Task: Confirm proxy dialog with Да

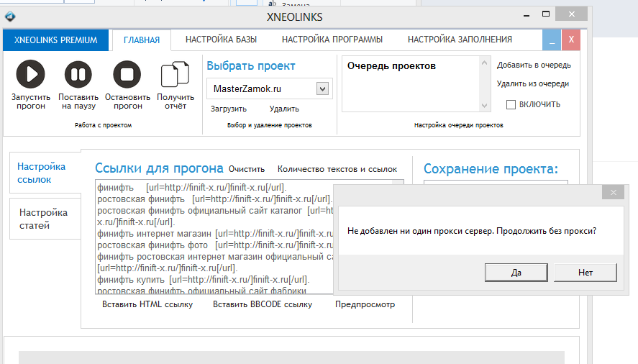Action: 516,273
